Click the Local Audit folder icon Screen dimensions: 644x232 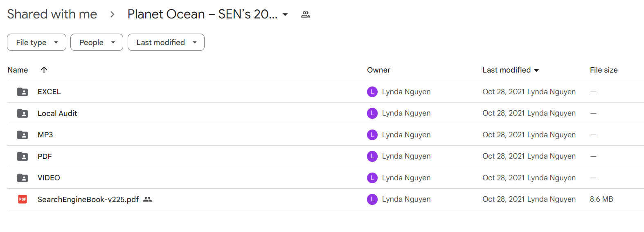(23, 114)
